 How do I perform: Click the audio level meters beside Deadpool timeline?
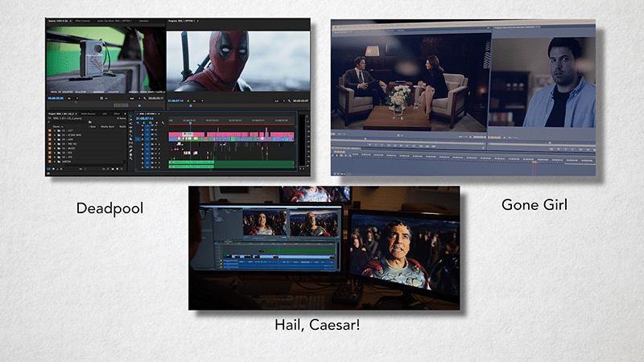303,140
